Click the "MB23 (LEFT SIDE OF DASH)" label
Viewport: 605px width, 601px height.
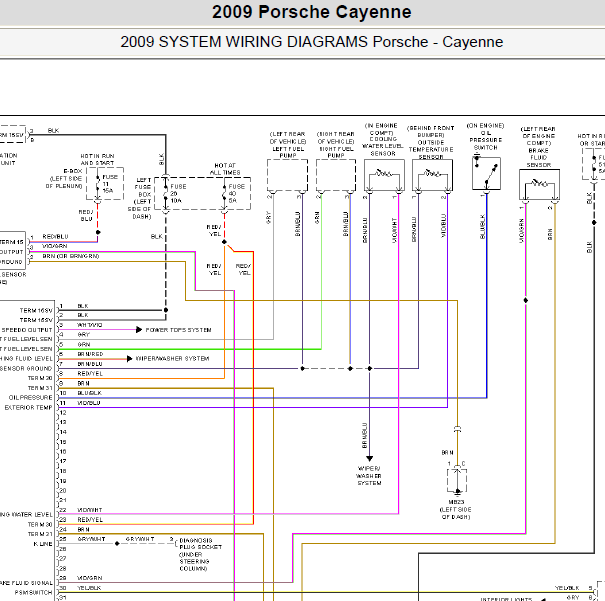(x=456, y=509)
